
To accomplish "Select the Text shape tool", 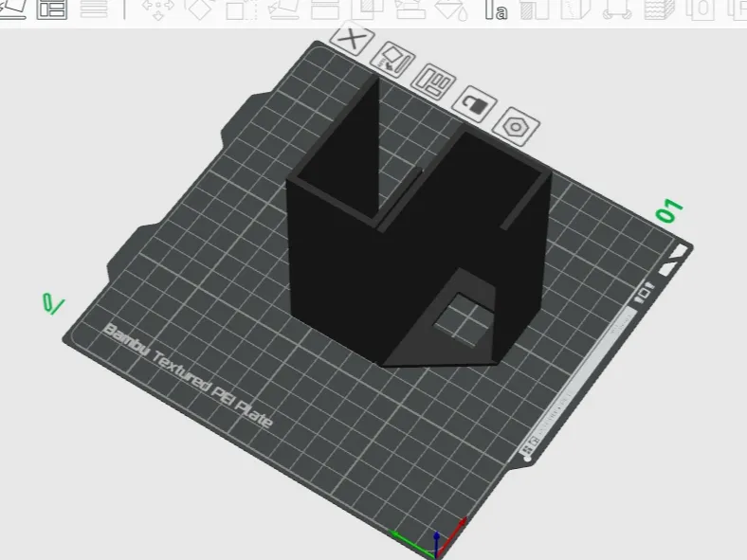I will 496,9.
